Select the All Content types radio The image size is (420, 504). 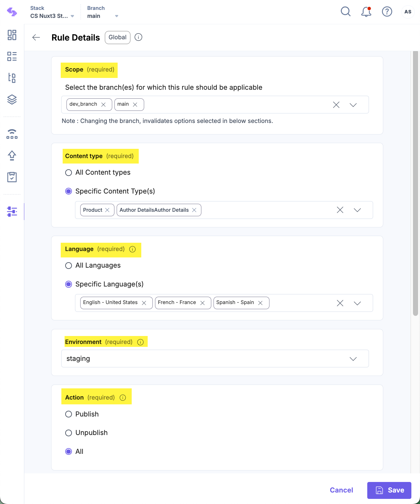click(68, 173)
